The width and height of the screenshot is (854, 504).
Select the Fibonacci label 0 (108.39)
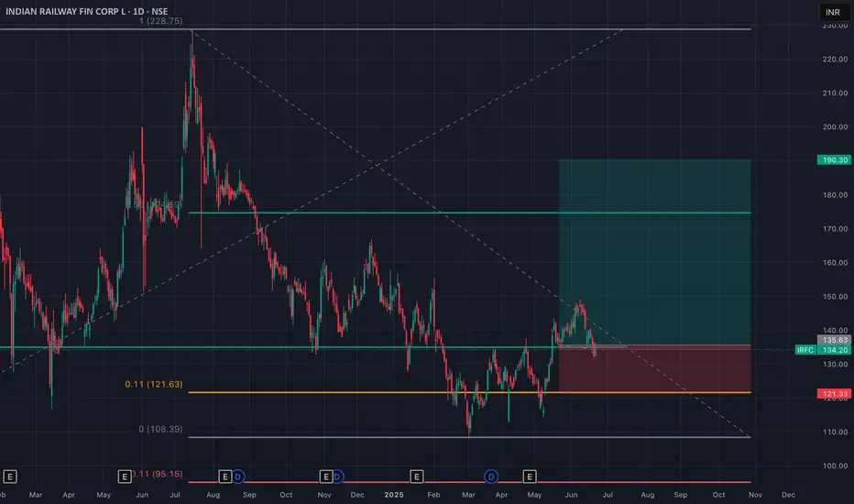160,430
